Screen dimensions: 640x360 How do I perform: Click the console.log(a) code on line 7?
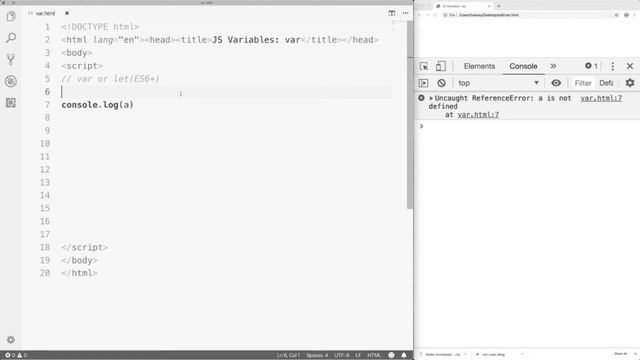pyautogui.click(x=98, y=105)
